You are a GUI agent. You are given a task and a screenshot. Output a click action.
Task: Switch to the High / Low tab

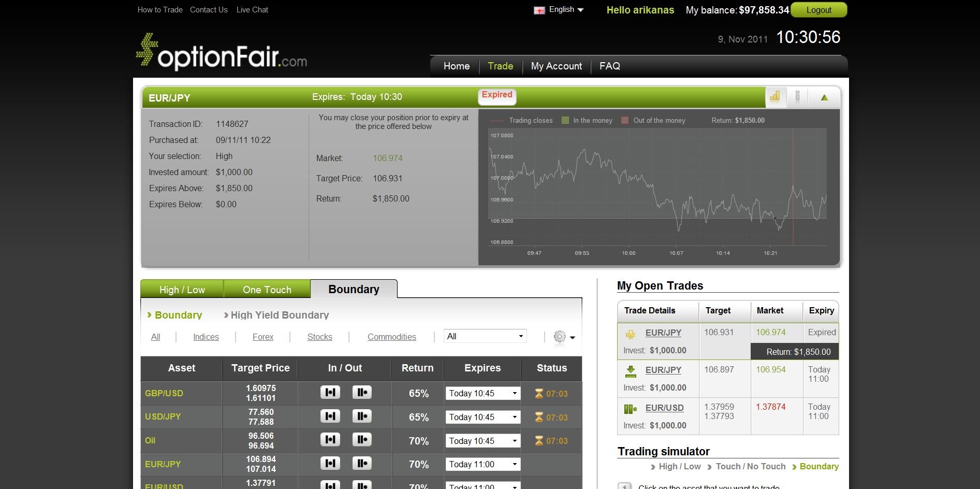[x=182, y=290]
